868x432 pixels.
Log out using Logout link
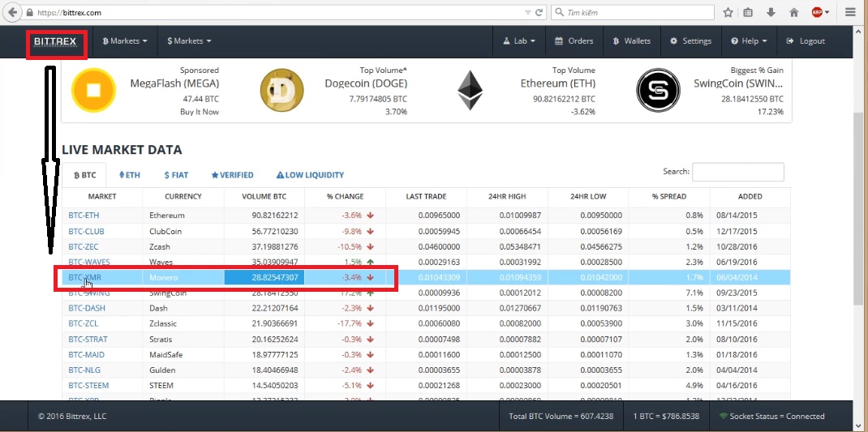806,41
